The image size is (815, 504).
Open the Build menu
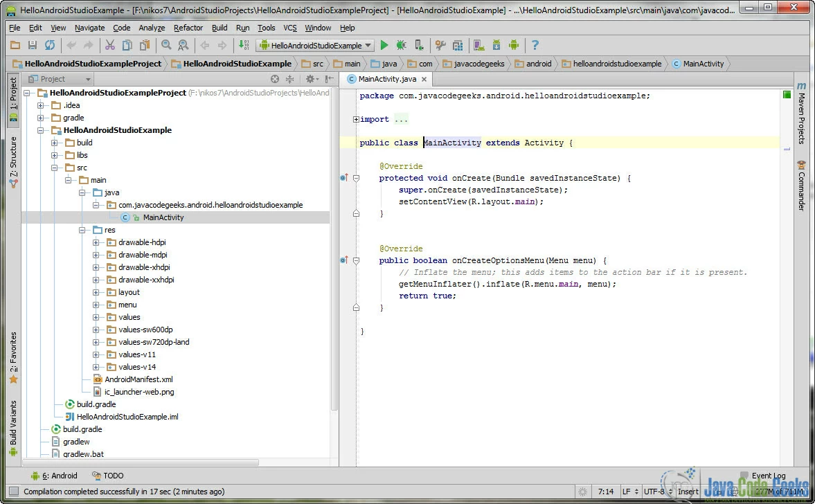220,28
